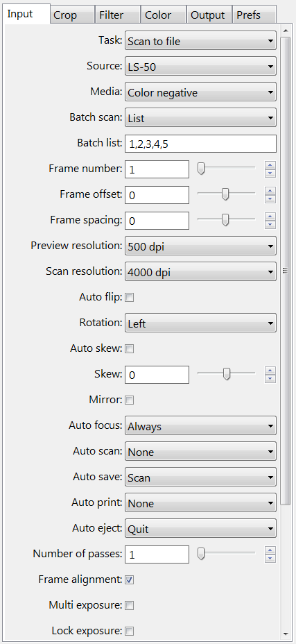Open the Output tab
Viewport: 296px width, 644px height.
(x=209, y=15)
